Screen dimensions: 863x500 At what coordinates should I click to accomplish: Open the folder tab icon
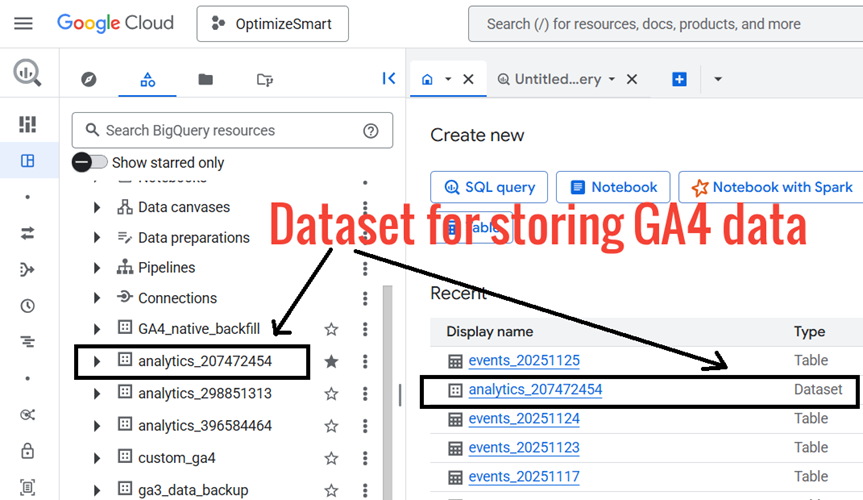tap(205, 79)
